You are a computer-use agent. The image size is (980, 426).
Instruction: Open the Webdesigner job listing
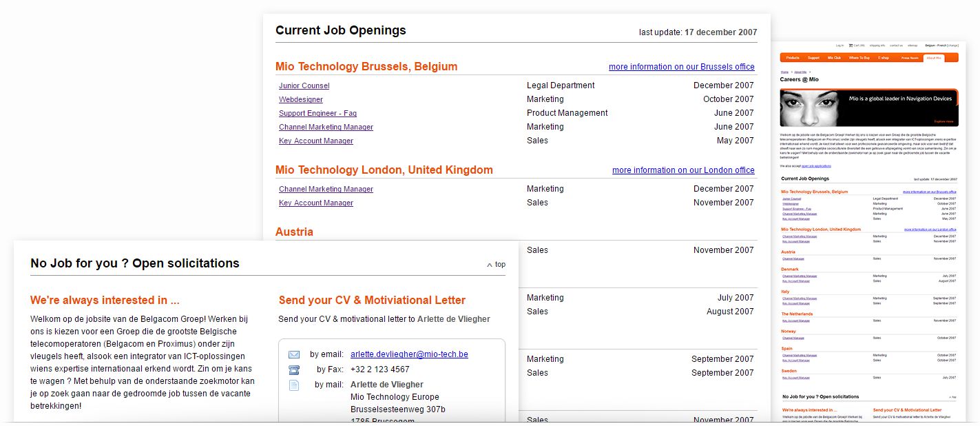[x=301, y=99]
